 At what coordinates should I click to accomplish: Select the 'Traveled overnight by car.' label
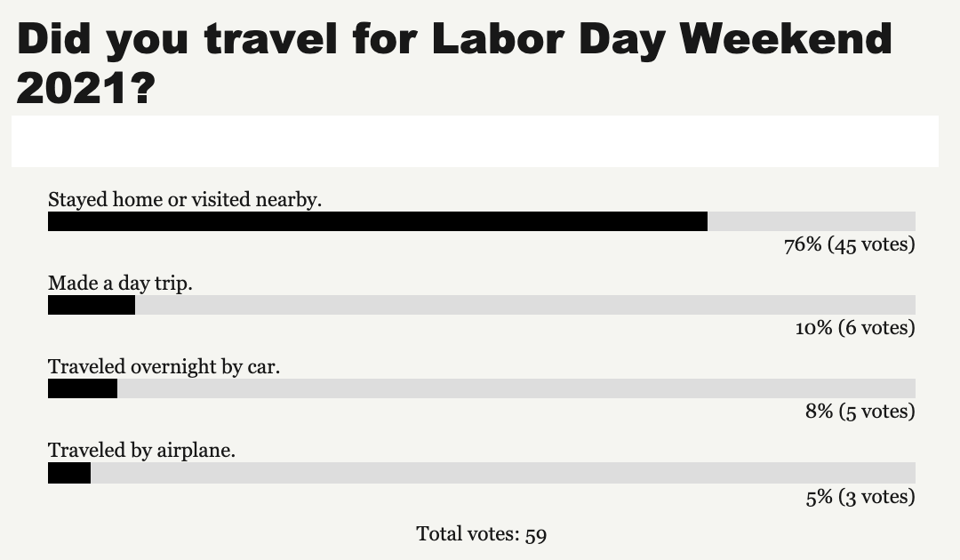(164, 366)
